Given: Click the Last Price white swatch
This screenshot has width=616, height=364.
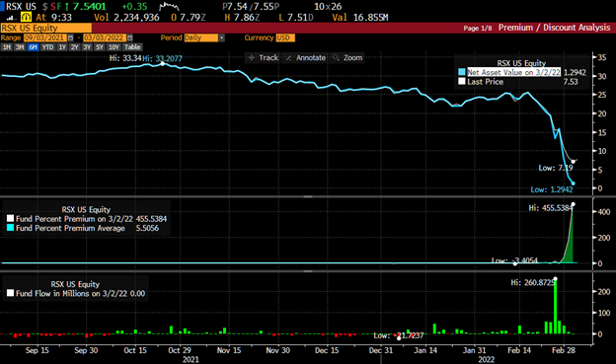Looking at the screenshot, I should (462, 81).
